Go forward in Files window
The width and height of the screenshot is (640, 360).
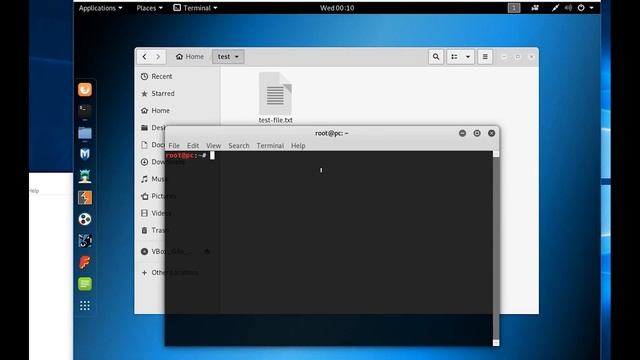pyautogui.click(x=158, y=57)
